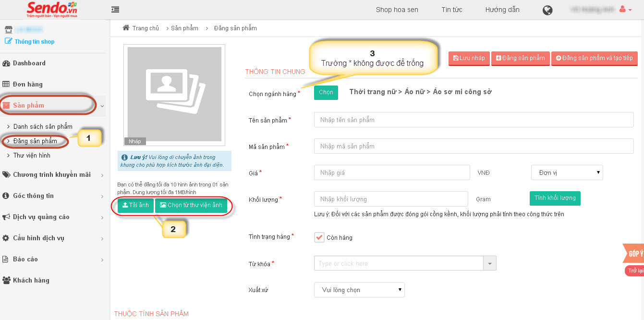The height and width of the screenshot is (320, 644).
Task: Click the Tải ảnh upload button
Action: [x=135, y=205]
